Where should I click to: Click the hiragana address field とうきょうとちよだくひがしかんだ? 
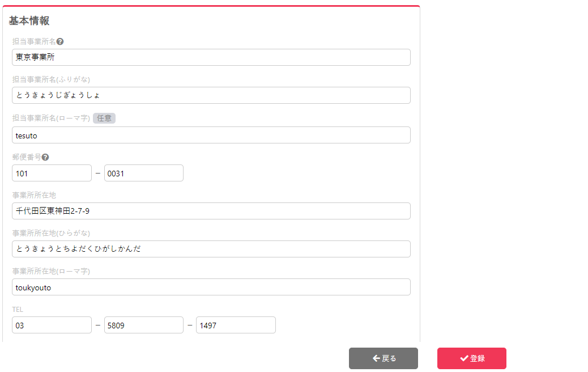tap(211, 249)
